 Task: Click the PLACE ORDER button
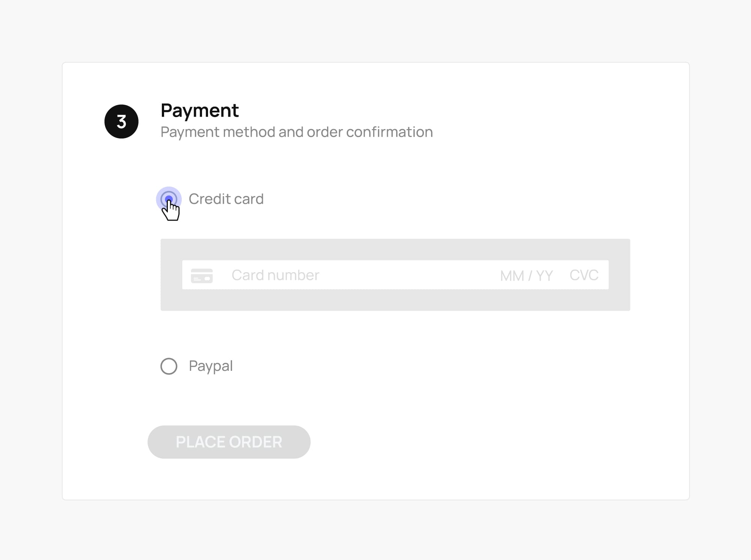[229, 442]
